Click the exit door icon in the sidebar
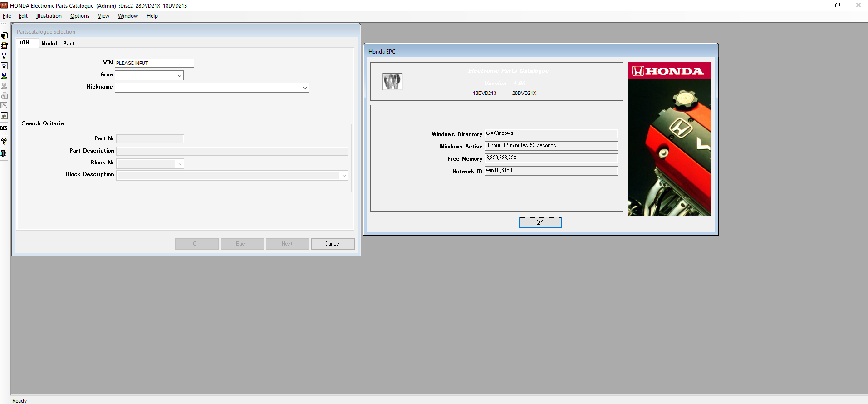The image size is (868, 404). click(x=5, y=153)
